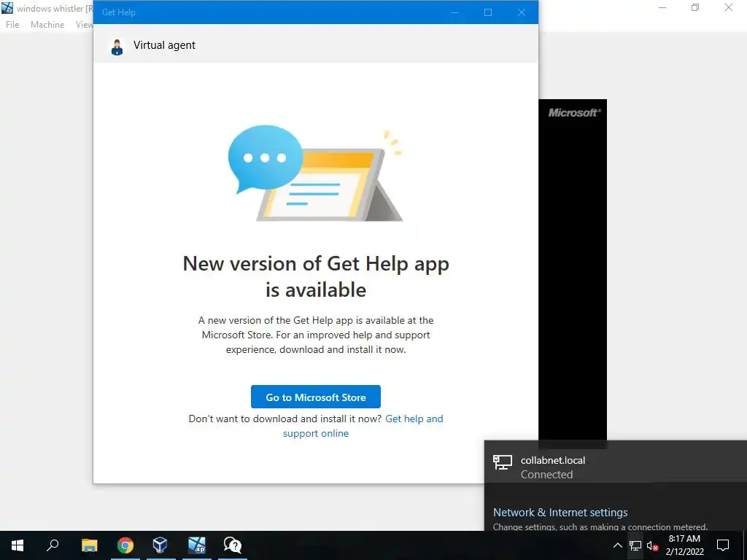Click the Virtual agent avatar icon
This screenshot has height=560, width=747.
(x=117, y=47)
